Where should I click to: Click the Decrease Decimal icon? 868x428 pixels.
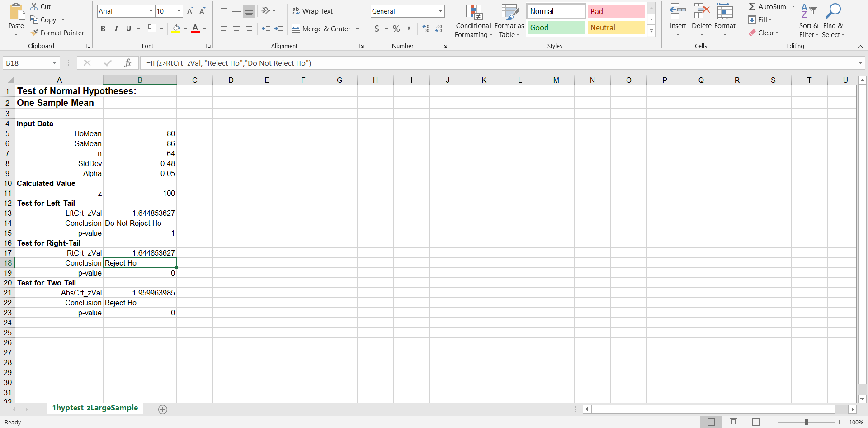439,29
